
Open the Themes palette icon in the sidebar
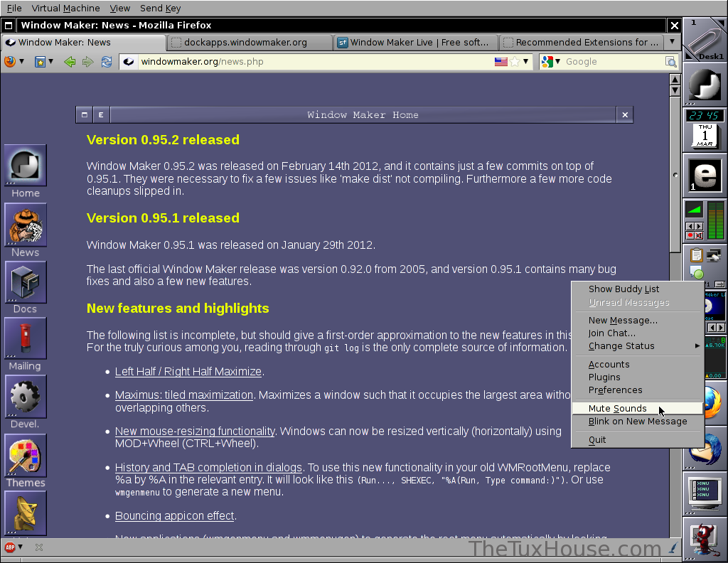click(x=25, y=456)
